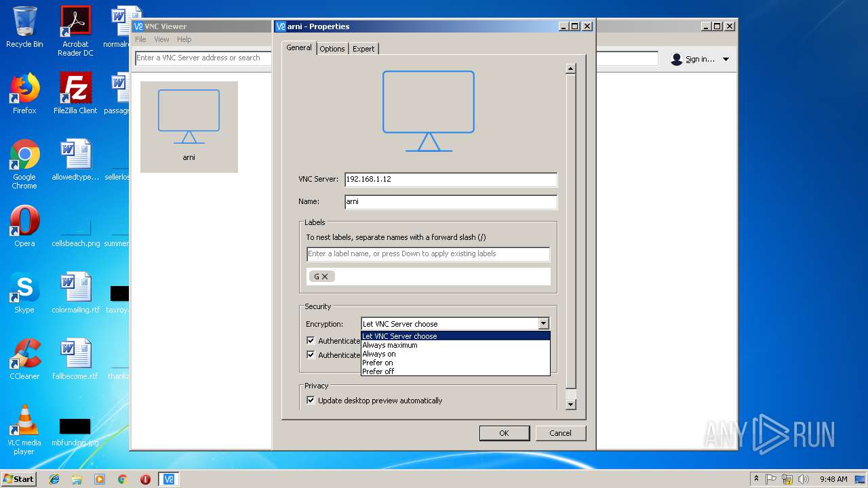Open Acrobat Reader DC desktop icon
The image size is (868, 488).
75,31
